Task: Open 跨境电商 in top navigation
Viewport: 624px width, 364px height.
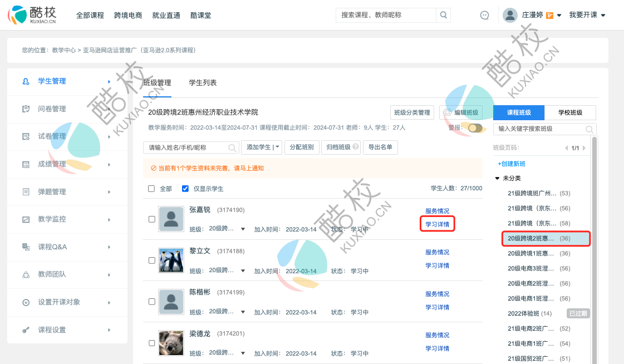Action: [128, 16]
